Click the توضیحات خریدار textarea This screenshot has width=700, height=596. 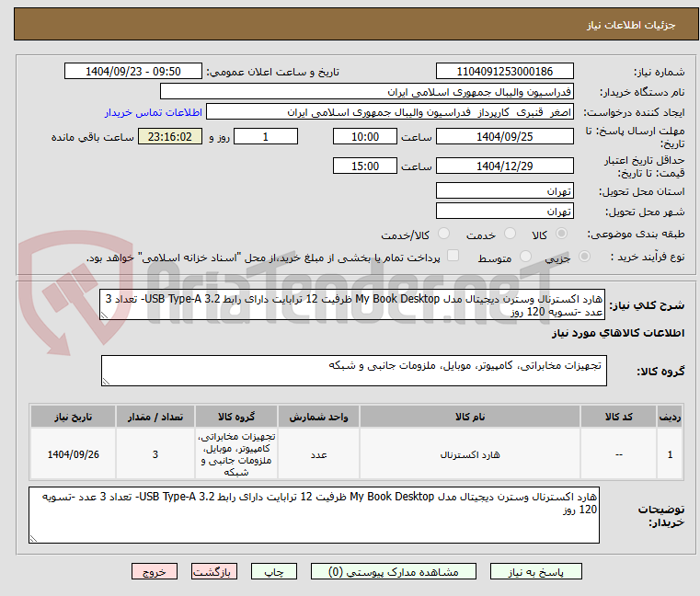pyautogui.click(x=314, y=515)
